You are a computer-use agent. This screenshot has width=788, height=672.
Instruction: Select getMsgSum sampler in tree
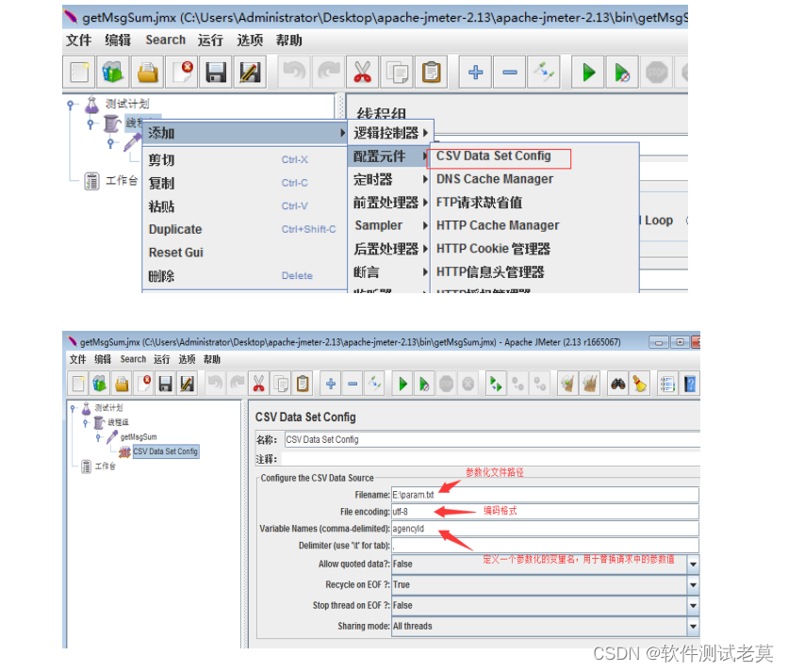[x=139, y=437]
